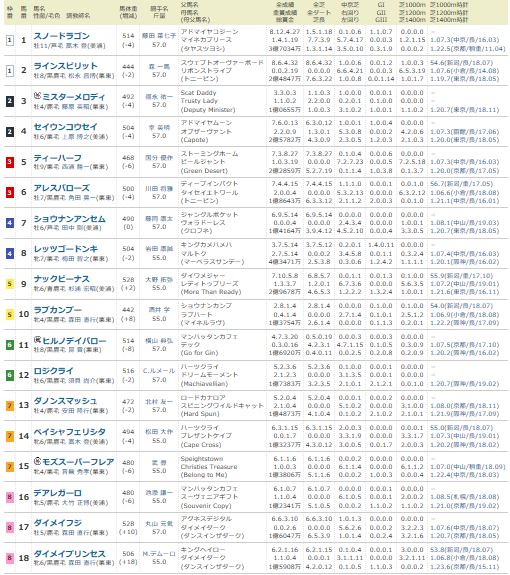Open the ラインスピリット horse profile link
The height and width of the screenshot is (575, 510).
point(66,66)
